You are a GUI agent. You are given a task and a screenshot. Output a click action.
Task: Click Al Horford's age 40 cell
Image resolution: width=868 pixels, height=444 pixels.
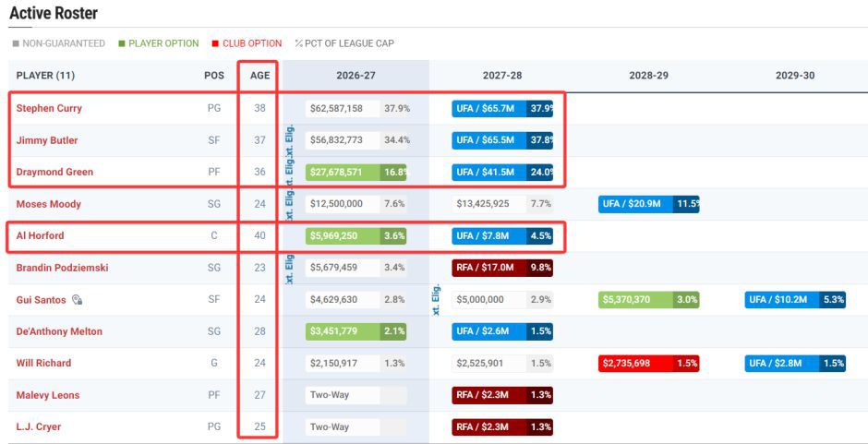click(260, 235)
